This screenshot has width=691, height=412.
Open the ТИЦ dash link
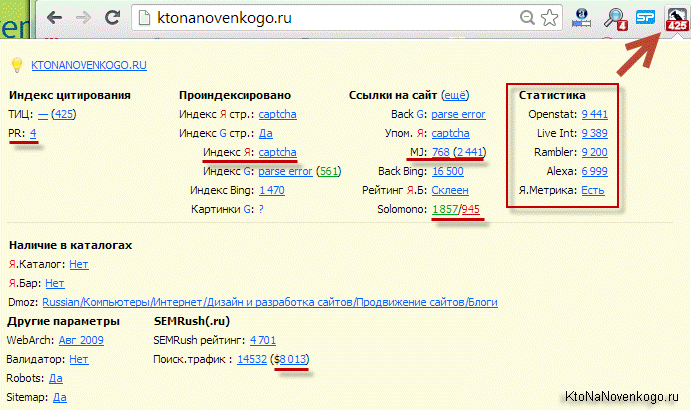pyautogui.click(x=42, y=115)
